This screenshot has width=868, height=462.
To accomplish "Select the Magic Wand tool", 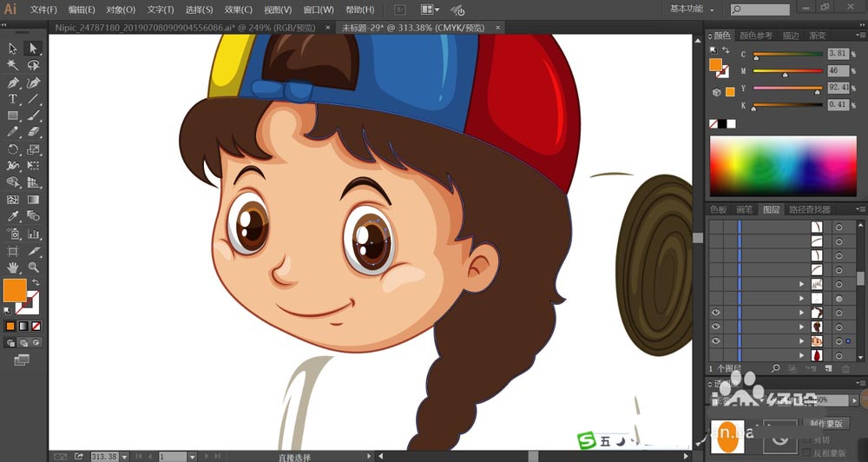I will (x=13, y=65).
